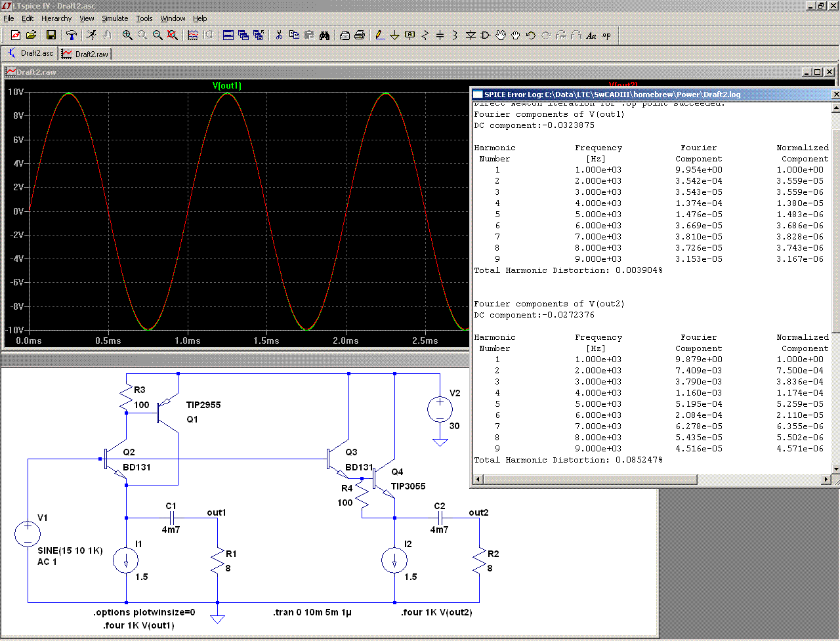
Task: Click the Save file toolbar icon
Action: click(x=51, y=35)
